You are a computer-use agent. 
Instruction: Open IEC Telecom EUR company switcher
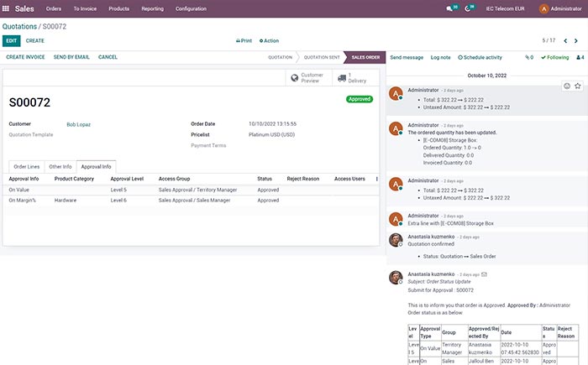point(505,8)
